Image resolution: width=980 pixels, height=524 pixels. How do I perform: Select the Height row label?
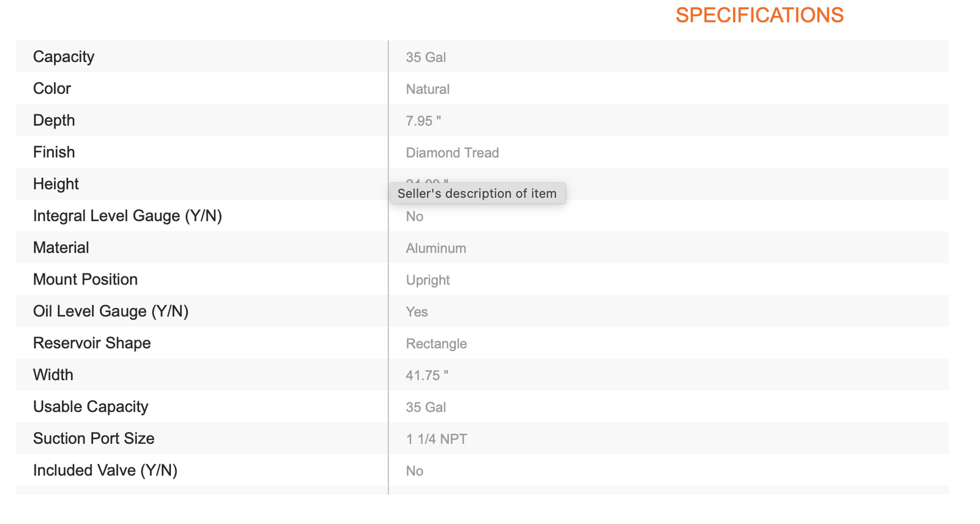point(56,184)
